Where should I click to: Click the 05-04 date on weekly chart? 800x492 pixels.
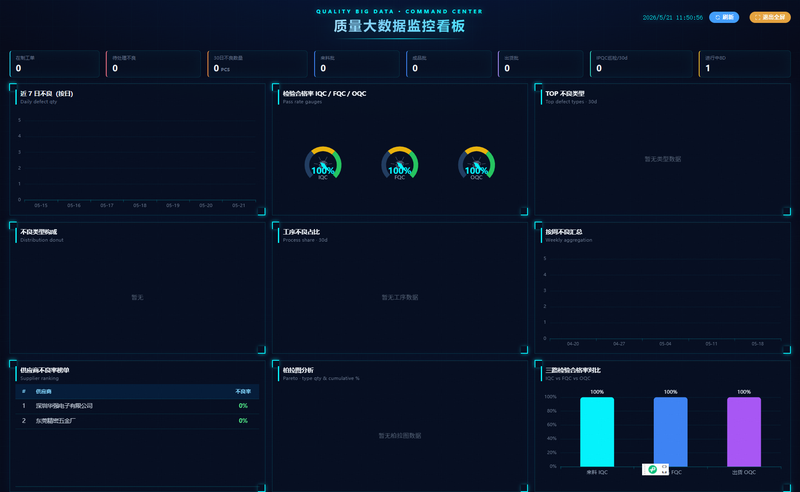pyautogui.click(x=665, y=344)
